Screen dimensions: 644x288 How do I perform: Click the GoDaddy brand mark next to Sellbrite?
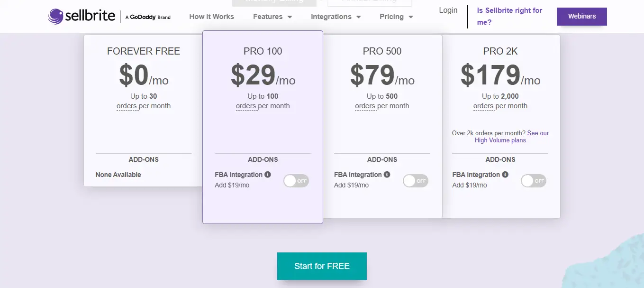(x=147, y=17)
